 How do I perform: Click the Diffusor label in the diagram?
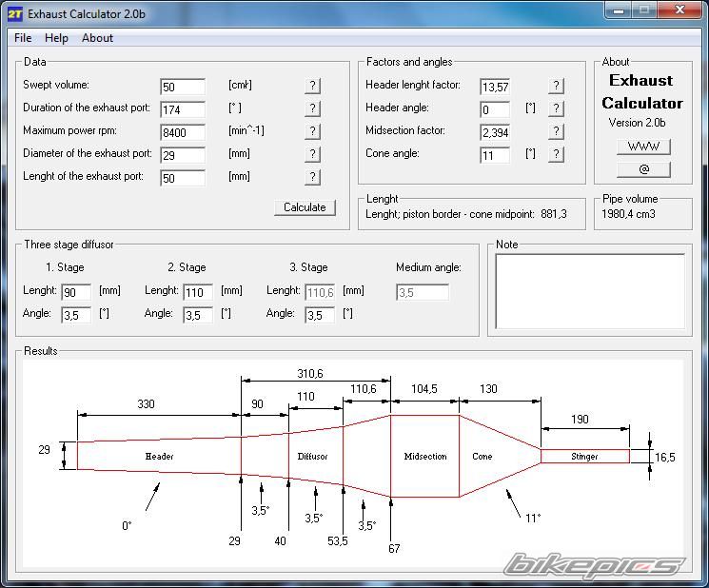[312, 457]
